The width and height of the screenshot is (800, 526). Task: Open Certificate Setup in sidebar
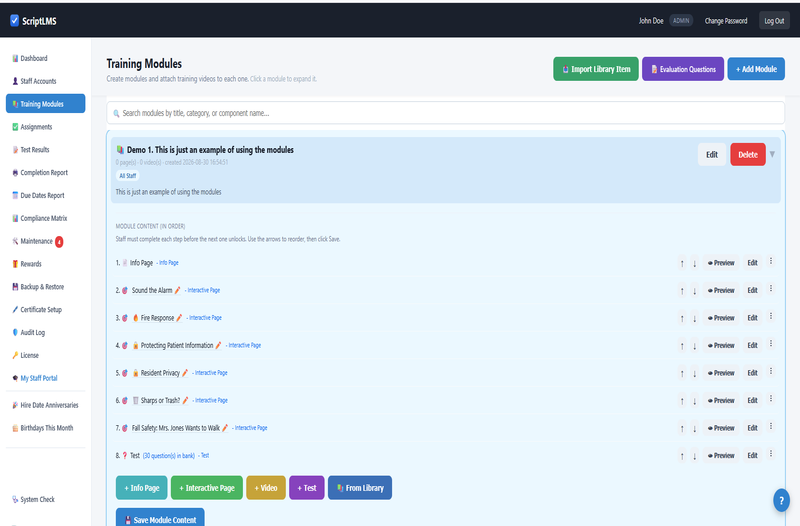pos(45,310)
